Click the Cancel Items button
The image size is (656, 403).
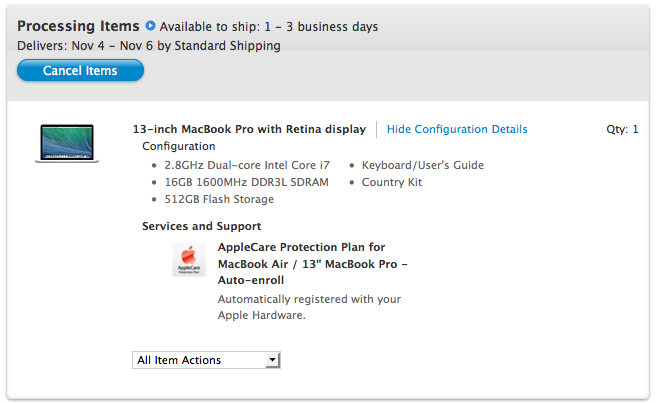[x=80, y=71]
